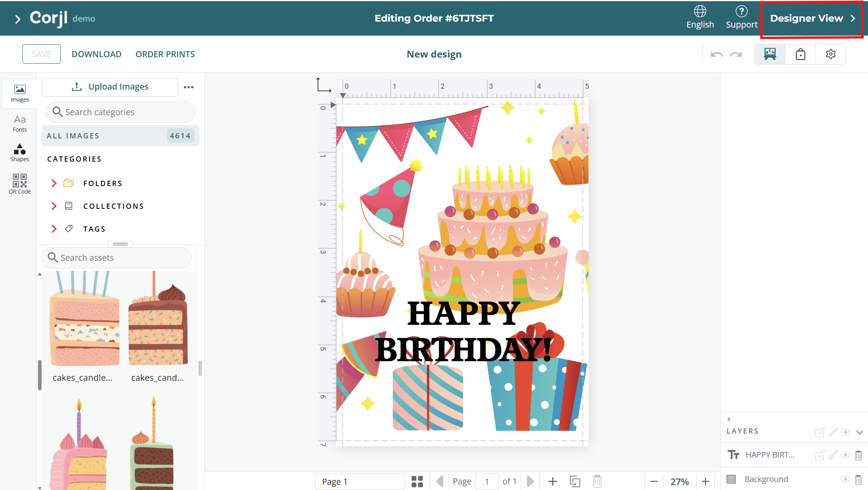Open the Shapes panel
868x490 pixels.
tap(20, 152)
